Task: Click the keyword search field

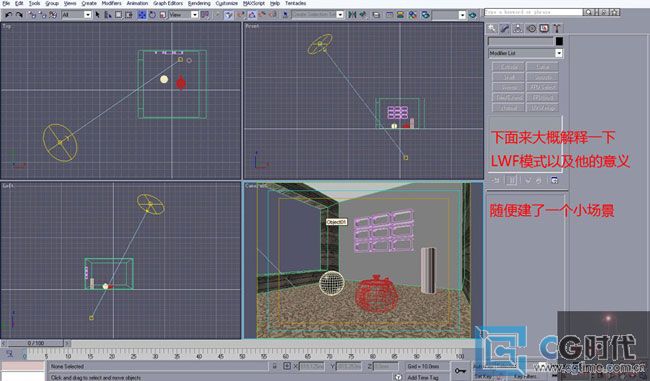Action: click(534, 12)
